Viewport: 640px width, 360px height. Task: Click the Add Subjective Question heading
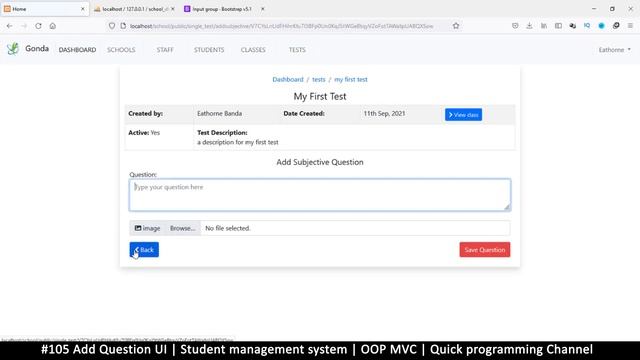point(320,162)
